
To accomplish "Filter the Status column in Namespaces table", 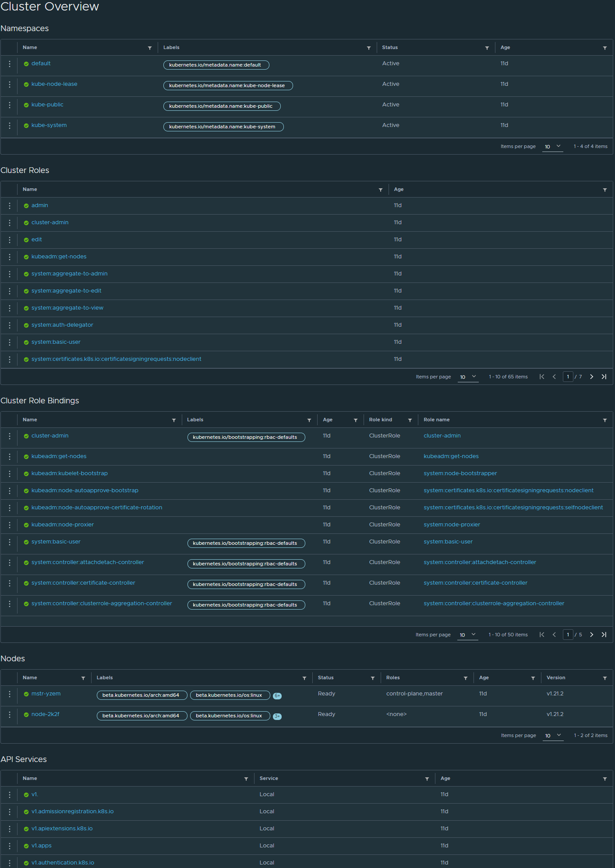I will 487,48.
